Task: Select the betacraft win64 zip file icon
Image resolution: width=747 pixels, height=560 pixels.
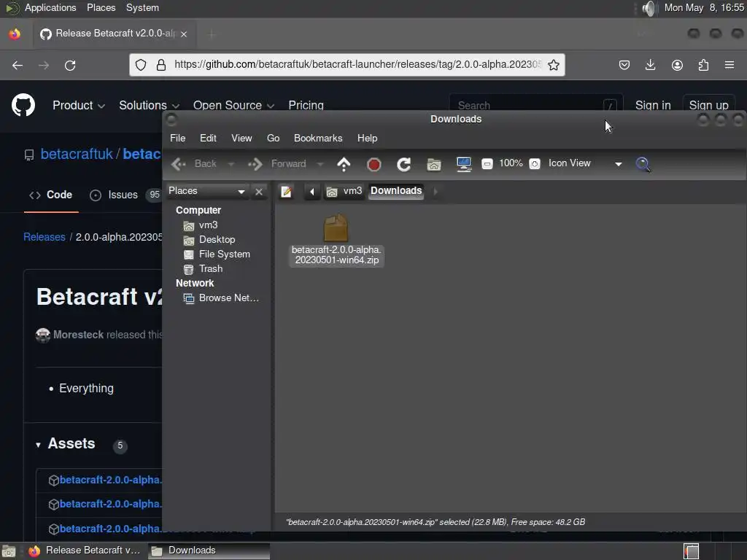Action: pyautogui.click(x=336, y=227)
